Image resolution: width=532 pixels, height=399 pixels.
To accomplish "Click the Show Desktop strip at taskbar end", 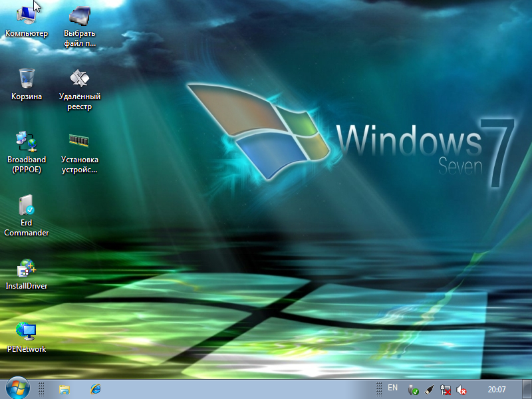I will pos(528,390).
